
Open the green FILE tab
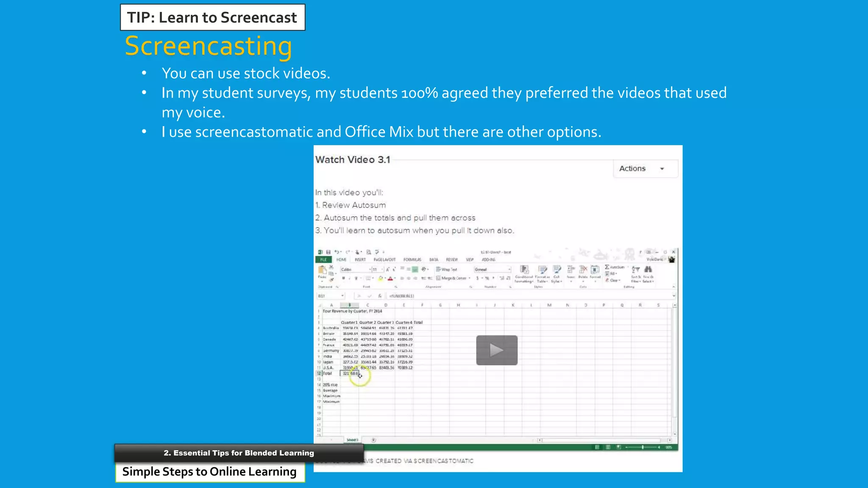324,260
